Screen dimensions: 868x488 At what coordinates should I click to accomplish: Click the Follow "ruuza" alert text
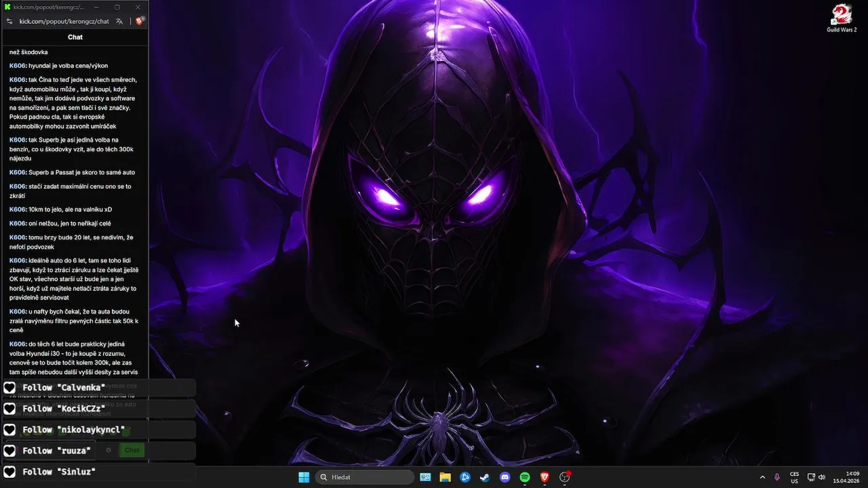pyautogui.click(x=56, y=451)
